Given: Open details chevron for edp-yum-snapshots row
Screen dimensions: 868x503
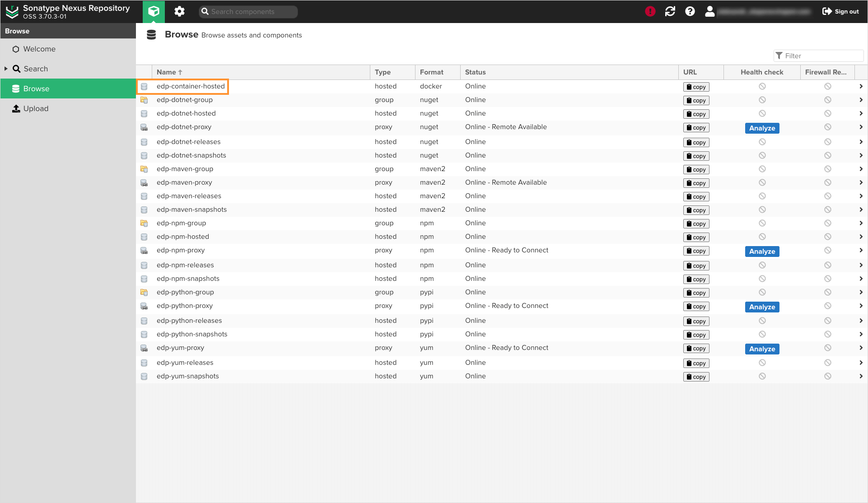Looking at the screenshot, I should coord(861,376).
